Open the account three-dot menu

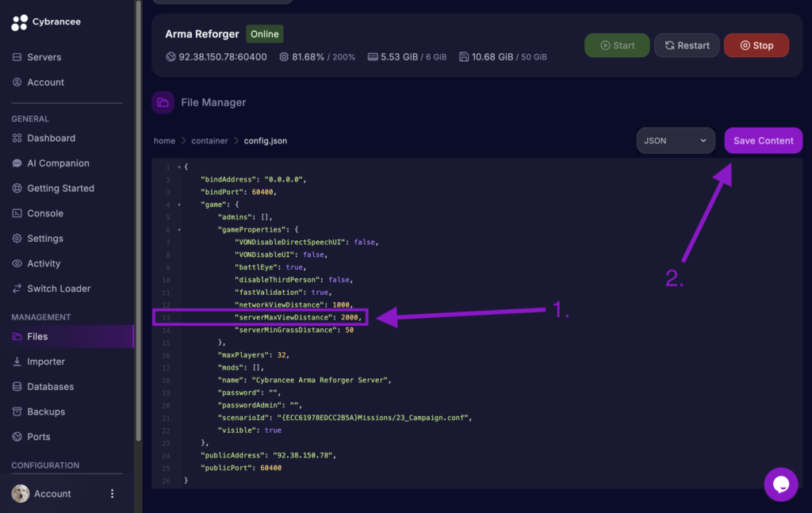click(x=113, y=494)
